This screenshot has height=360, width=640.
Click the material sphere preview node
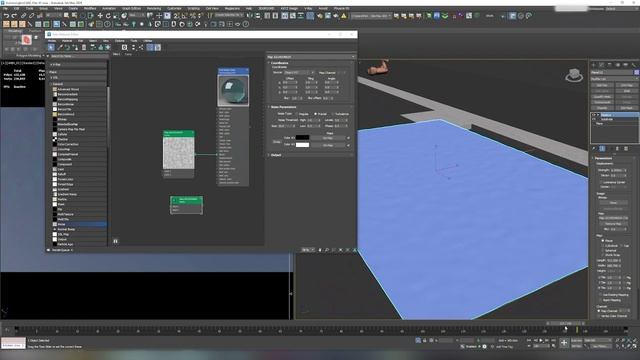(x=233, y=91)
